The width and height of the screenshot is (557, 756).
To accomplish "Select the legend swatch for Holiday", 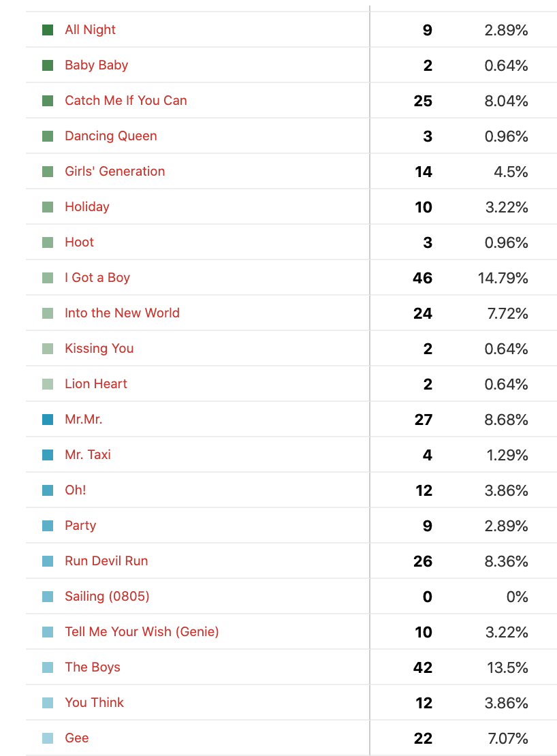I will (48, 207).
